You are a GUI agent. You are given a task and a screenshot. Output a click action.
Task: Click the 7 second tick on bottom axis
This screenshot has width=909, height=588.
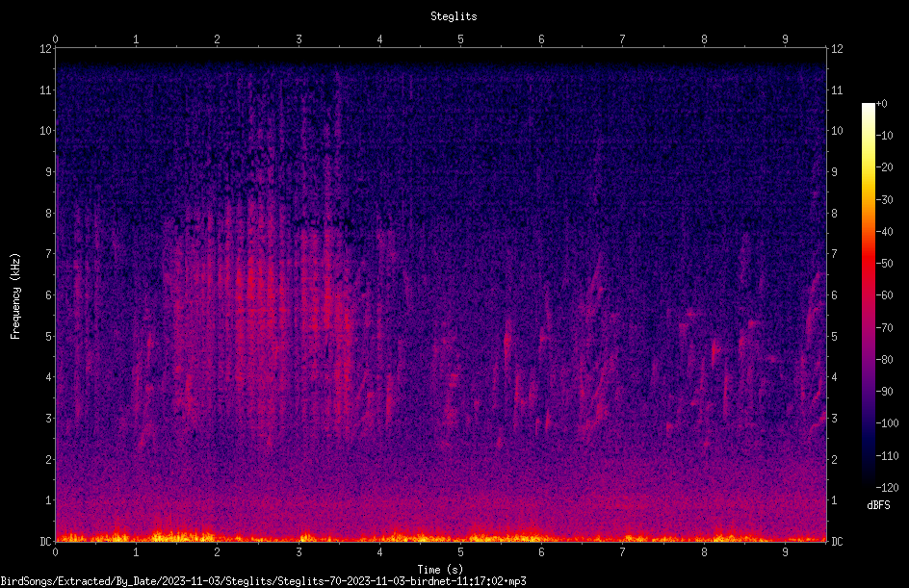tap(622, 552)
